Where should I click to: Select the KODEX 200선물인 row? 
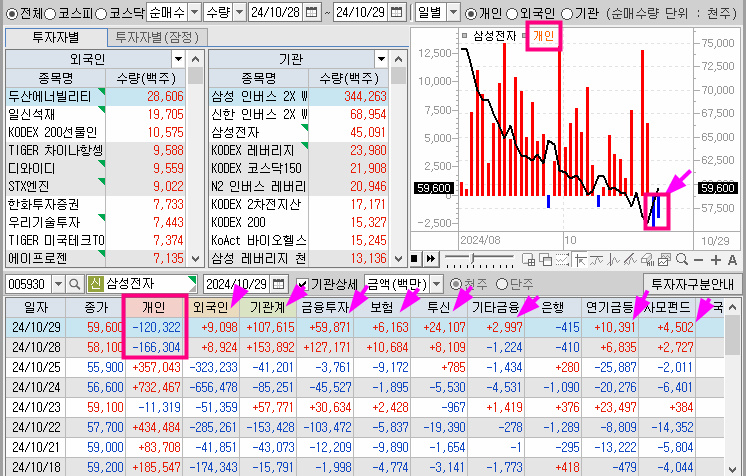(96, 132)
